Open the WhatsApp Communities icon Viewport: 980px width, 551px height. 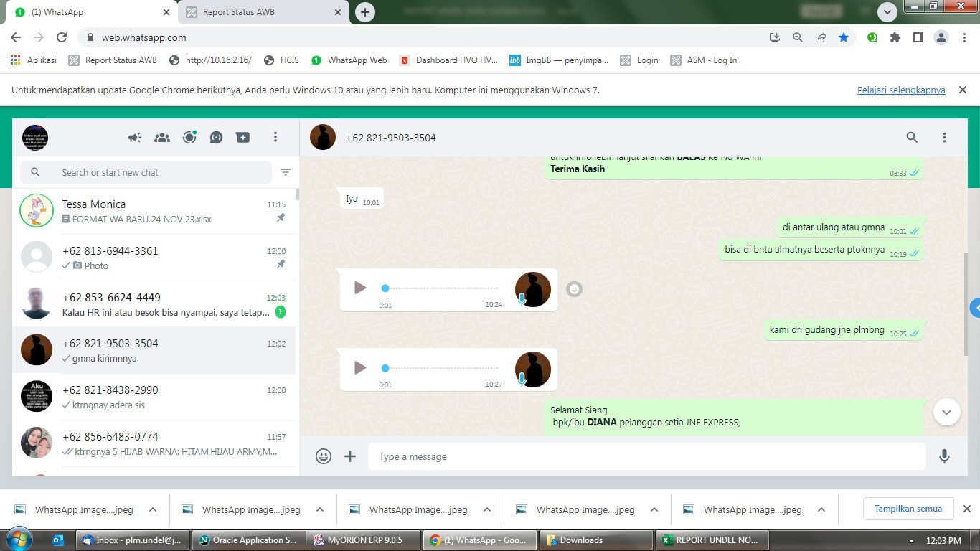pos(162,138)
